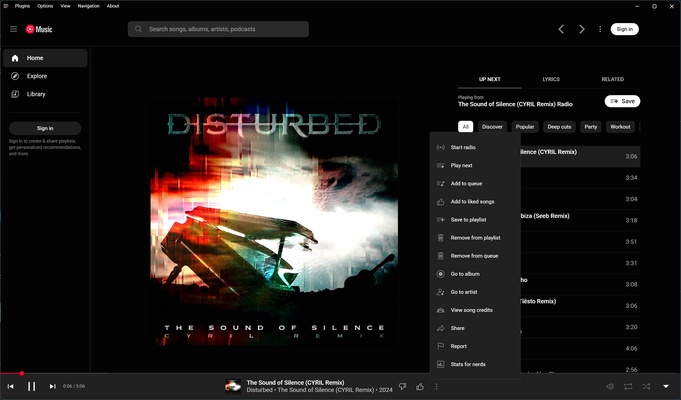
Task: Open the Explore section in sidebar
Action: point(45,76)
